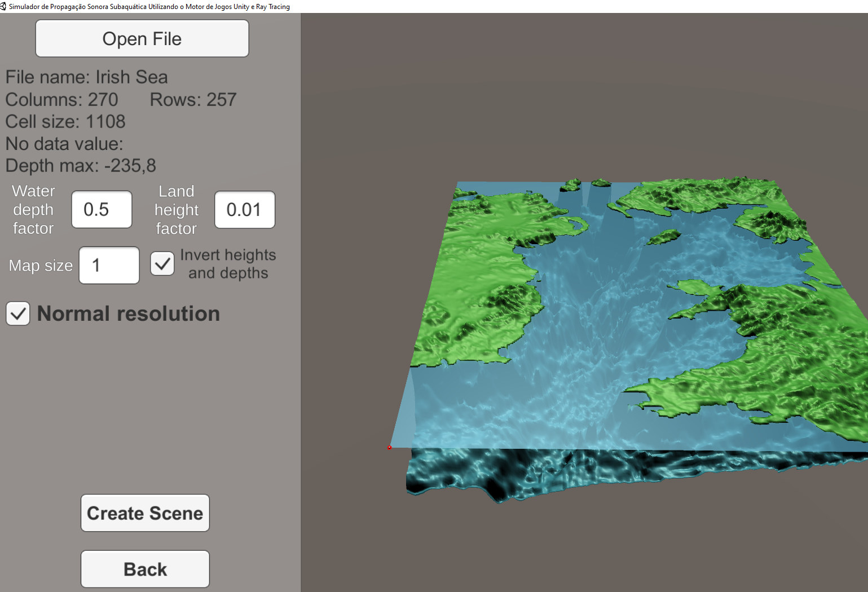Enable the Invert heights and depths checkbox

tap(162, 263)
